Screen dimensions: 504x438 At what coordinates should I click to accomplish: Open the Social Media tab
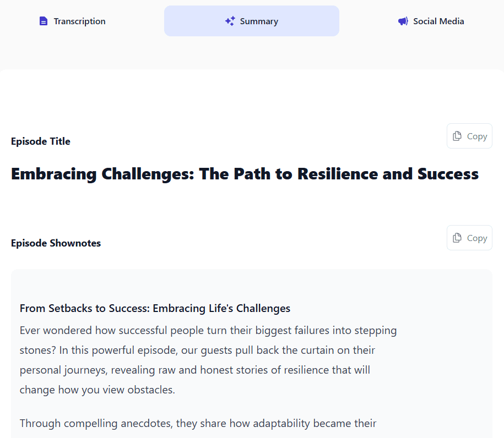431,21
